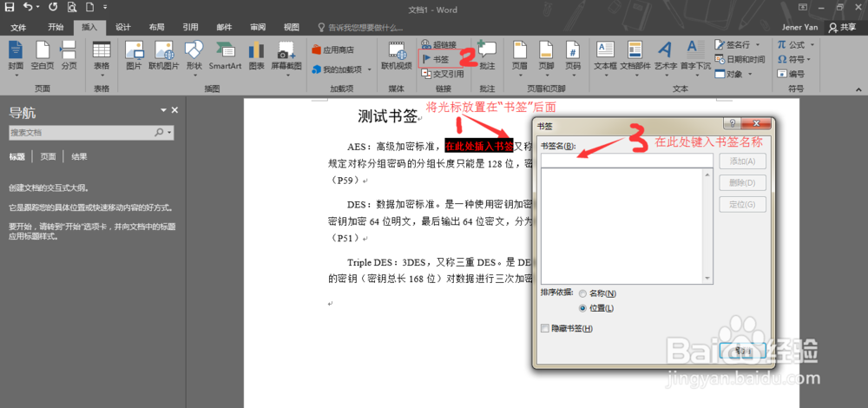Add a comment (批注)
Viewport: 868px width, 408px height.
pyautogui.click(x=487, y=57)
